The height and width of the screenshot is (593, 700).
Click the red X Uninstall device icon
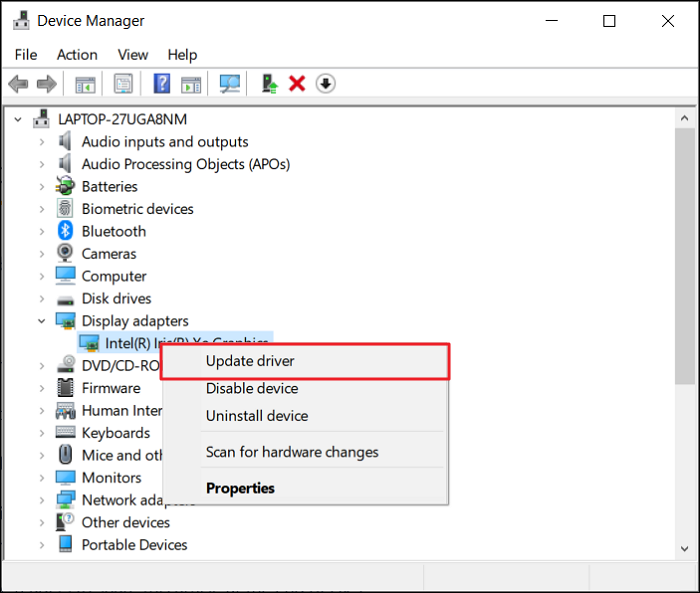[x=297, y=84]
